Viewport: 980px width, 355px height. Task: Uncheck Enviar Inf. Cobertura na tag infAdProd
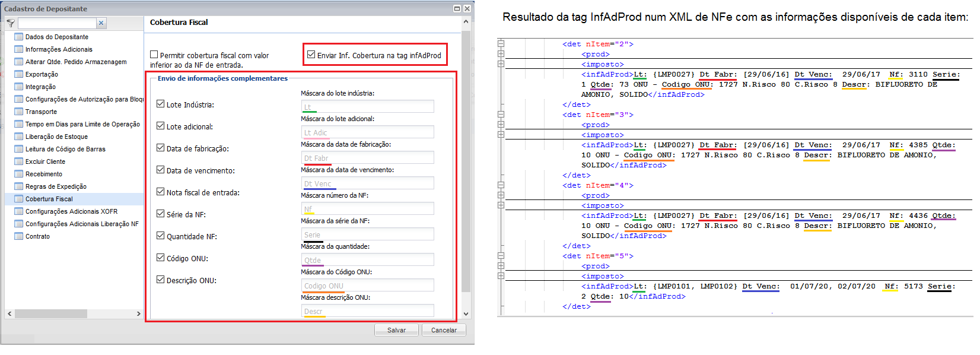click(x=311, y=55)
